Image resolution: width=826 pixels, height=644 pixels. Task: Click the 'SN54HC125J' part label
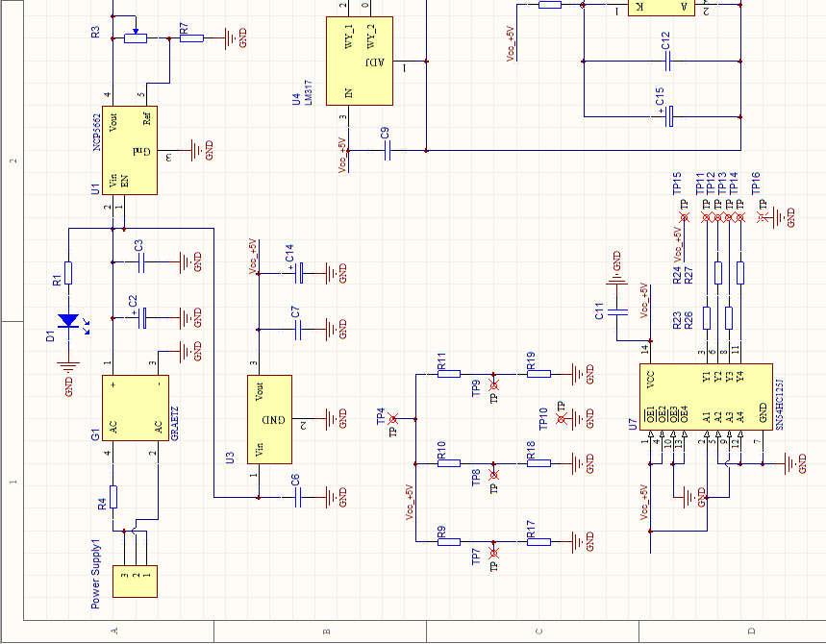780,404
